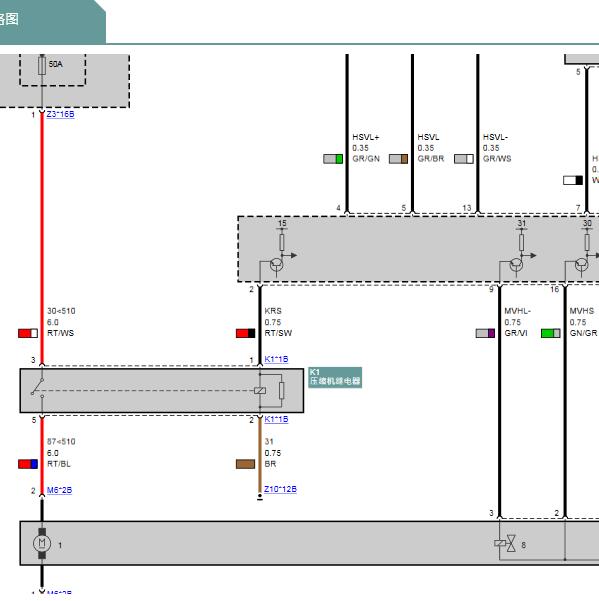Click the transistor symbol under terminal 30

click(x=582, y=264)
